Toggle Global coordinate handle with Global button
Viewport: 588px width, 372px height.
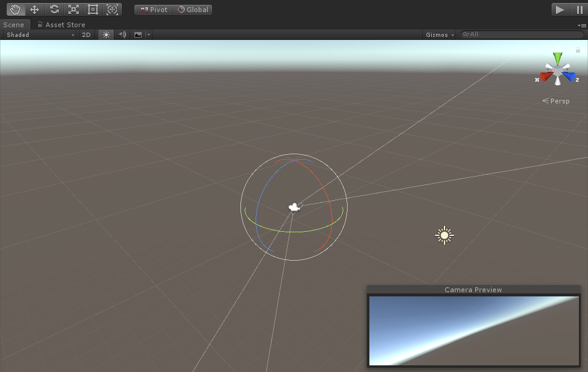coord(193,9)
